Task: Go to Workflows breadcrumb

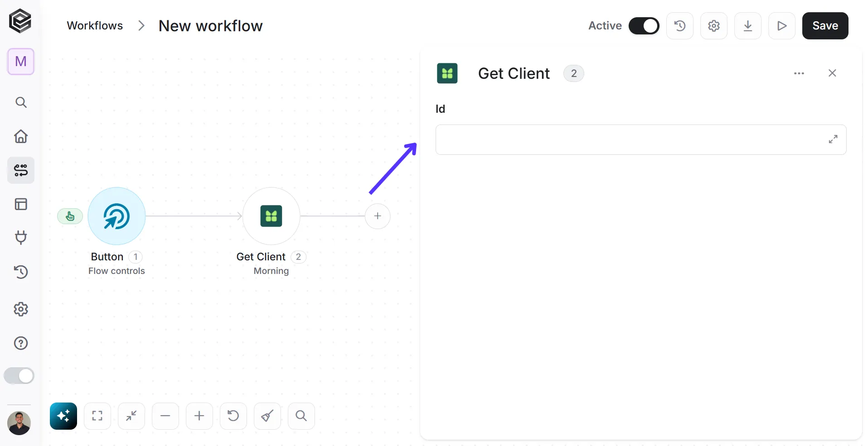Action: [95, 26]
